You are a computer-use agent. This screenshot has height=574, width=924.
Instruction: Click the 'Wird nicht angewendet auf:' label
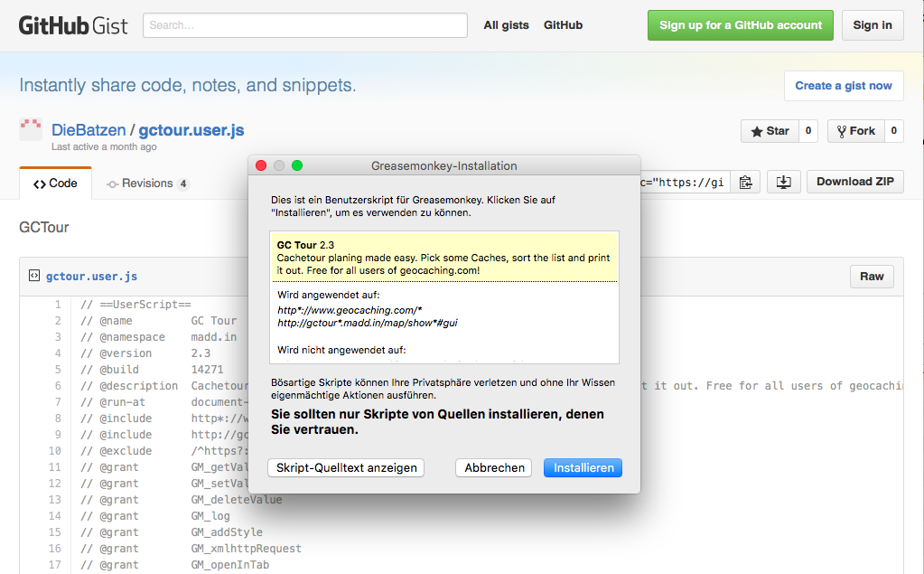pyautogui.click(x=341, y=350)
